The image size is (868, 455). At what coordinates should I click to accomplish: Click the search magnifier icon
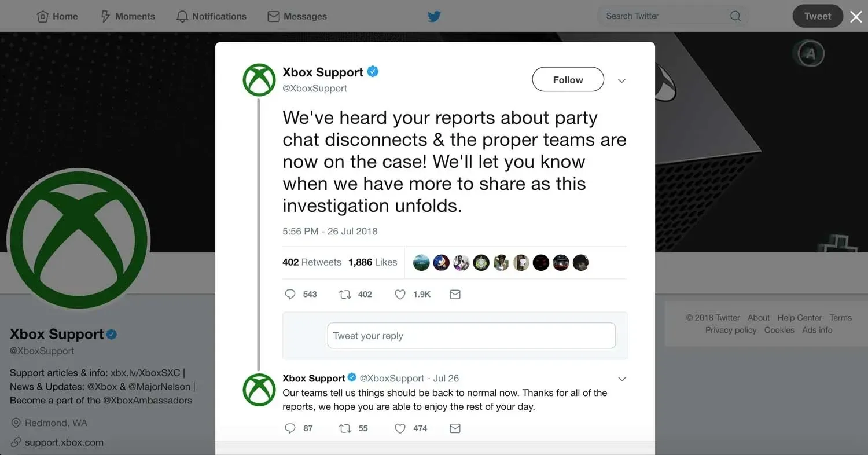(735, 16)
